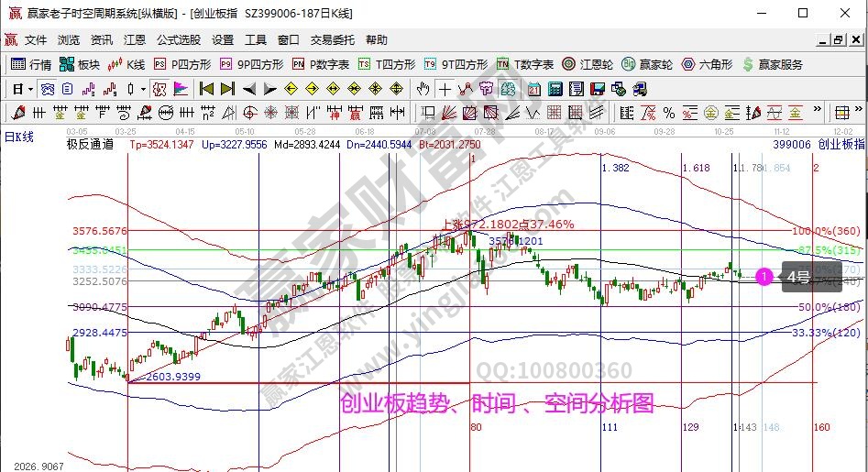
Task: Open the 江恩 menu
Action: pyautogui.click(x=135, y=40)
